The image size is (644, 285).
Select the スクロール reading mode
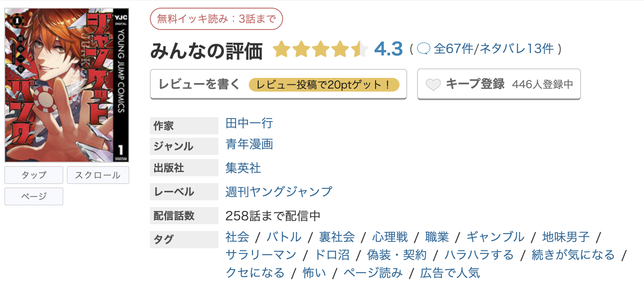(98, 175)
